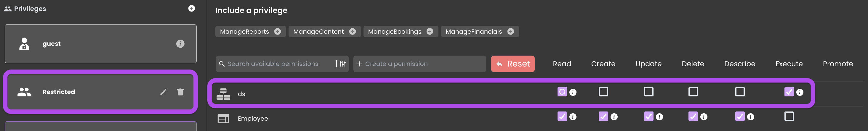Uncheck Execute permission for ds
Image resolution: width=868 pixels, height=131 pixels.
click(x=789, y=92)
